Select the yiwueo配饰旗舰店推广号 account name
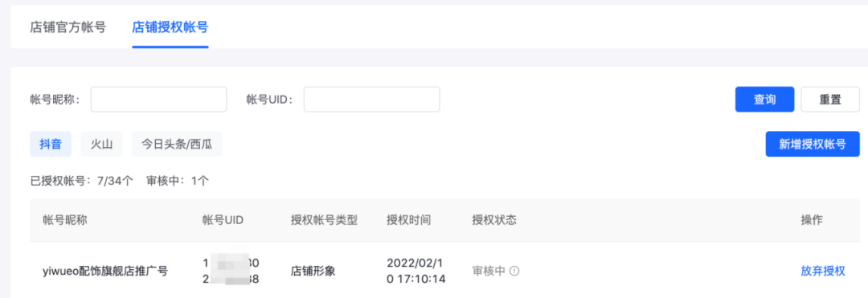Screen dimensions: 868x298 coord(105,271)
